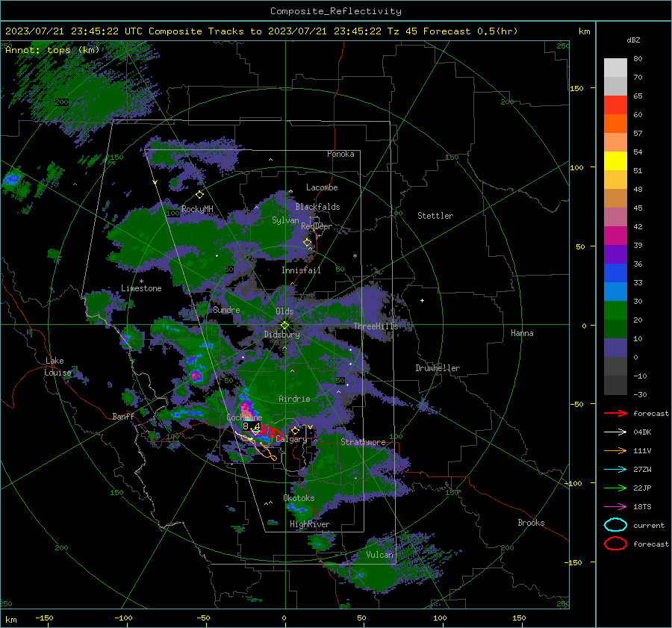This screenshot has height=628, width=672.
Task: Click the Okotoks town label
Action: coord(299,498)
